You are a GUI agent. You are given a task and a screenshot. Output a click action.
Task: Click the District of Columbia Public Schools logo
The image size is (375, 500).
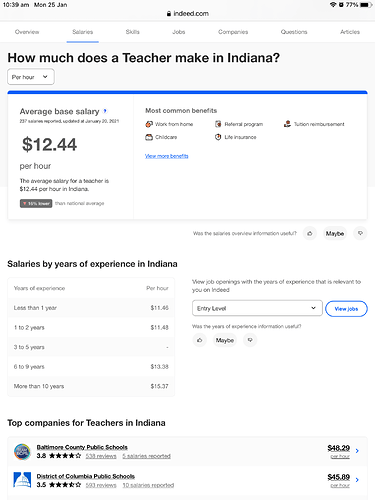coord(22,480)
